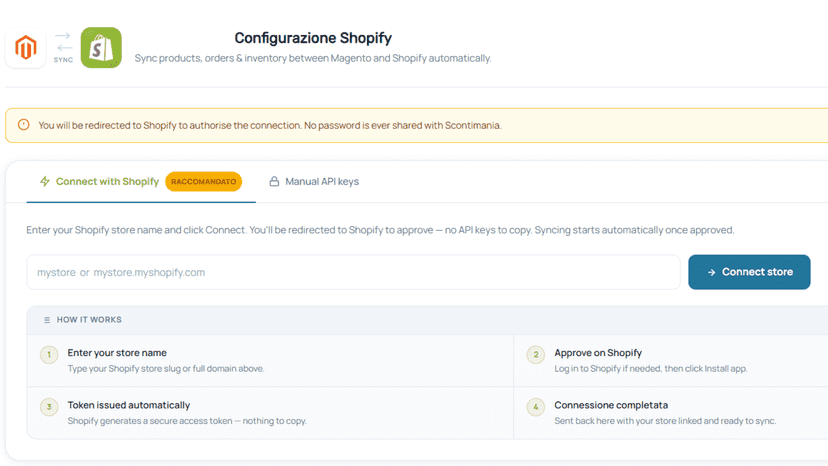Click the RACCOMANDATO badge
This screenshot has height=466, width=828.
coord(203,181)
